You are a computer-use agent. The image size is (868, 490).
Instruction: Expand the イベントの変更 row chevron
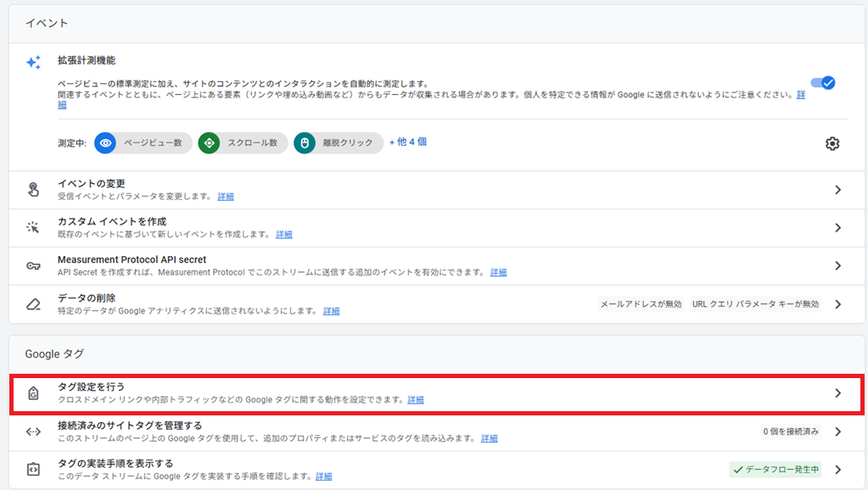point(837,190)
